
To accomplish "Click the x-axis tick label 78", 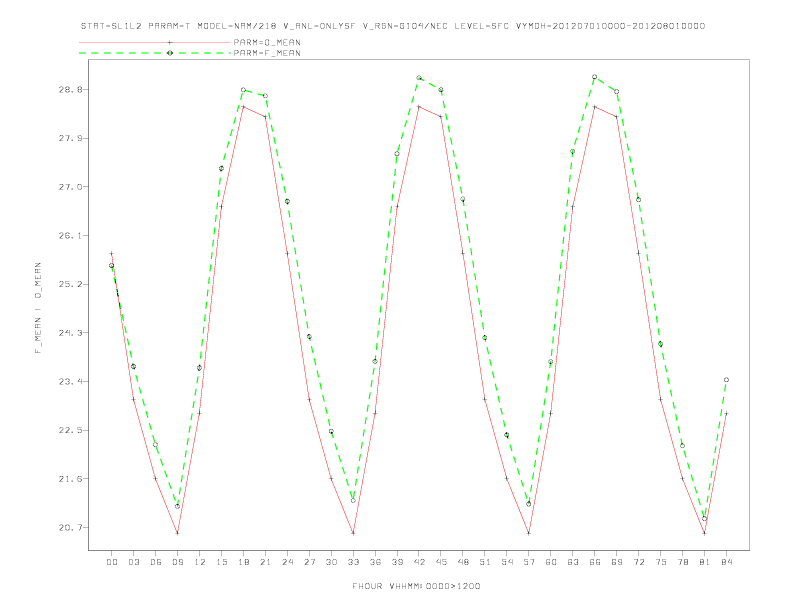I will tap(683, 562).
